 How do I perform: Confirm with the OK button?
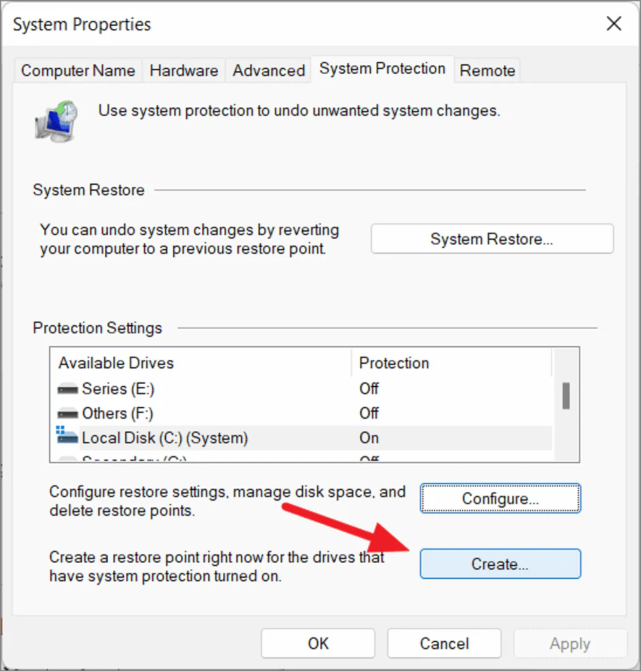(317, 644)
